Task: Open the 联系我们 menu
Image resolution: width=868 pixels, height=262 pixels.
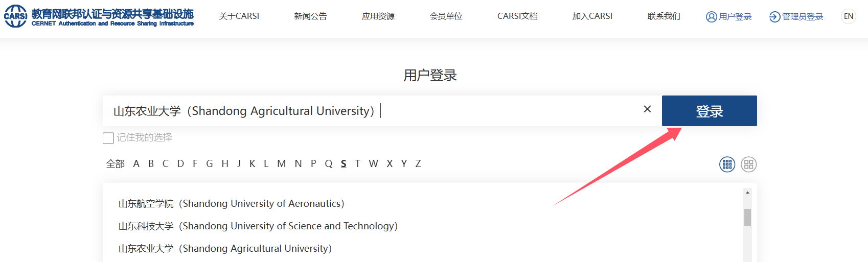Action: coord(664,16)
